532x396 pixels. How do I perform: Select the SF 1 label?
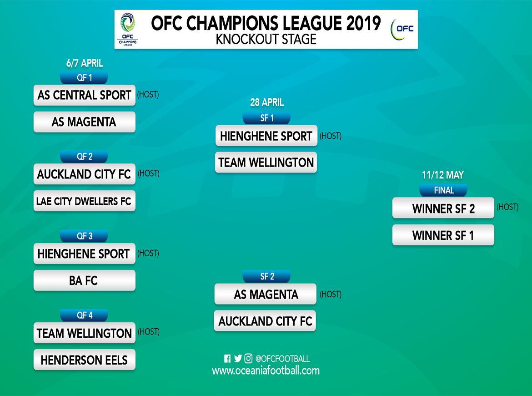(266, 118)
